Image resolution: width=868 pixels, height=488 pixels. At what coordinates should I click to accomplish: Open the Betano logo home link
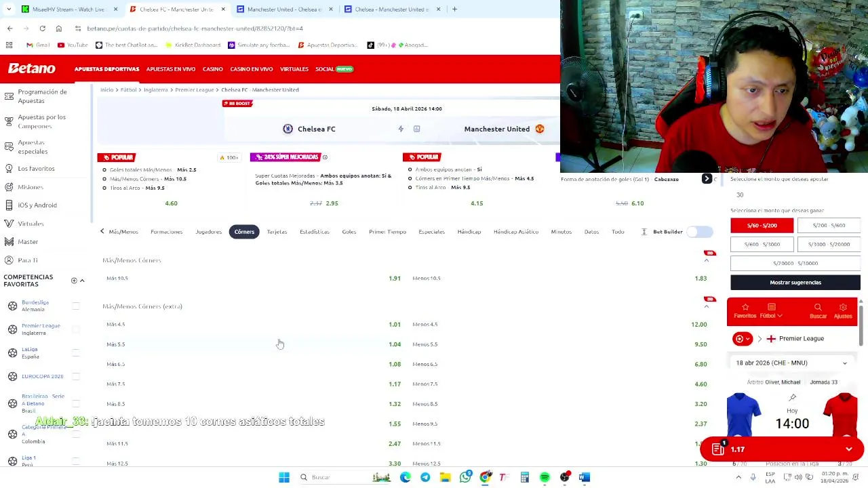click(32, 68)
